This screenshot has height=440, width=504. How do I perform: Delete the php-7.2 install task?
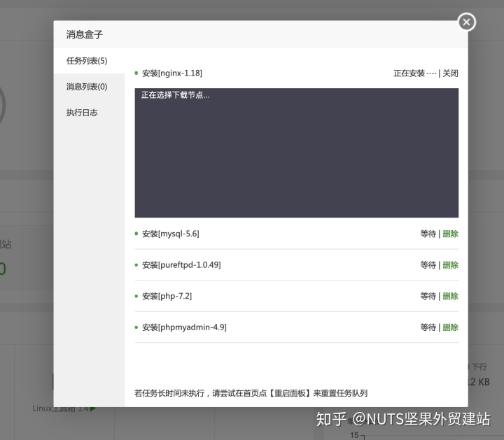pyautogui.click(x=450, y=296)
